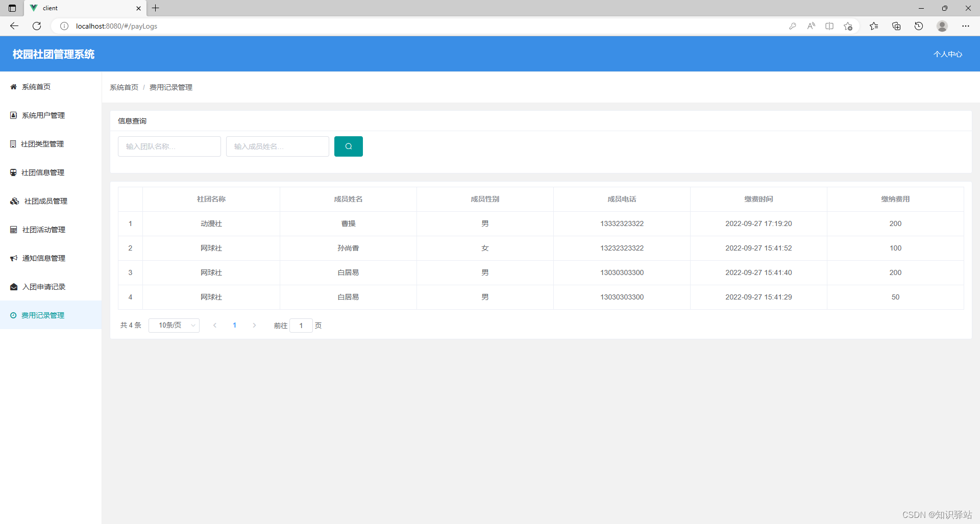
Task: Click the browser profile avatar
Action: [942, 26]
